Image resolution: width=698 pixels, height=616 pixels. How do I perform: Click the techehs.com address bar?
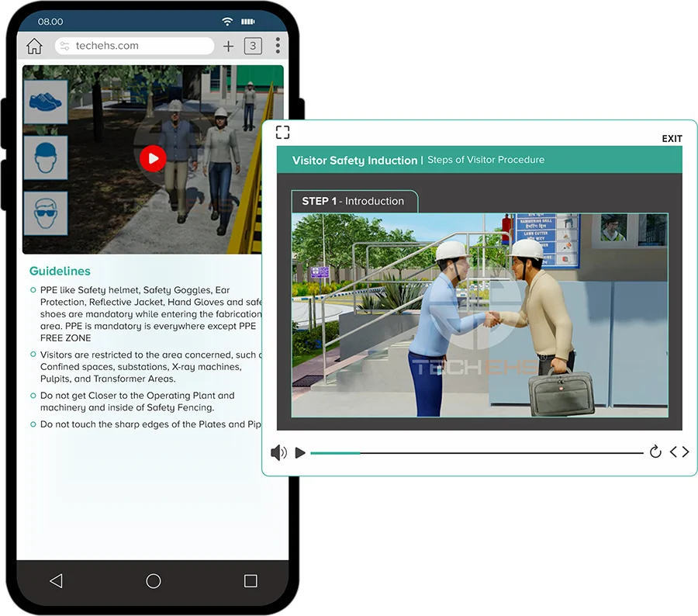point(134,46)
